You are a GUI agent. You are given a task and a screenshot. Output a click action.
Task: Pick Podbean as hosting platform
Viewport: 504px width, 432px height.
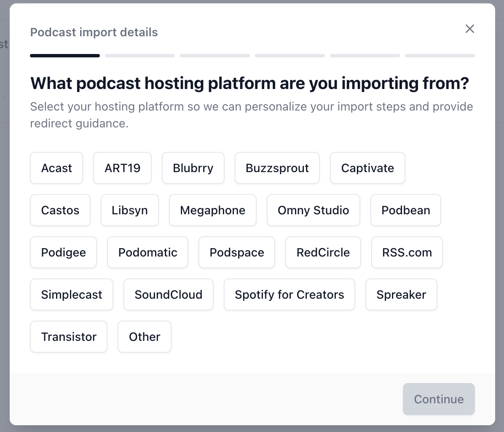coord(406,210)
